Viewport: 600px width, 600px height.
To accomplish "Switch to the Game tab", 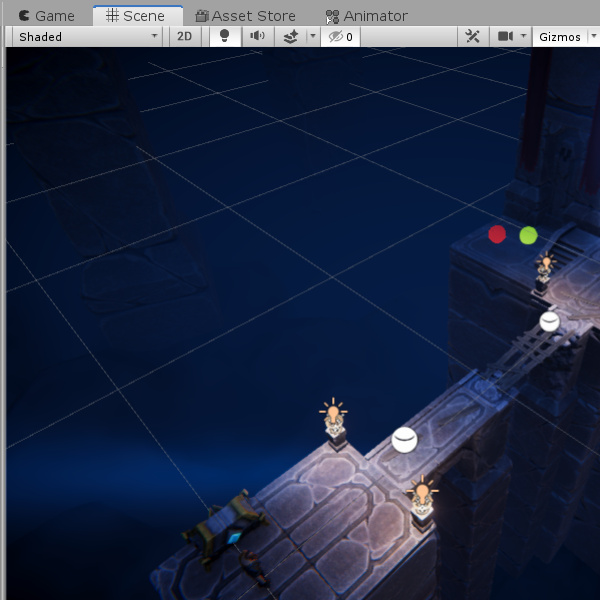I will [x=46, y=16].
